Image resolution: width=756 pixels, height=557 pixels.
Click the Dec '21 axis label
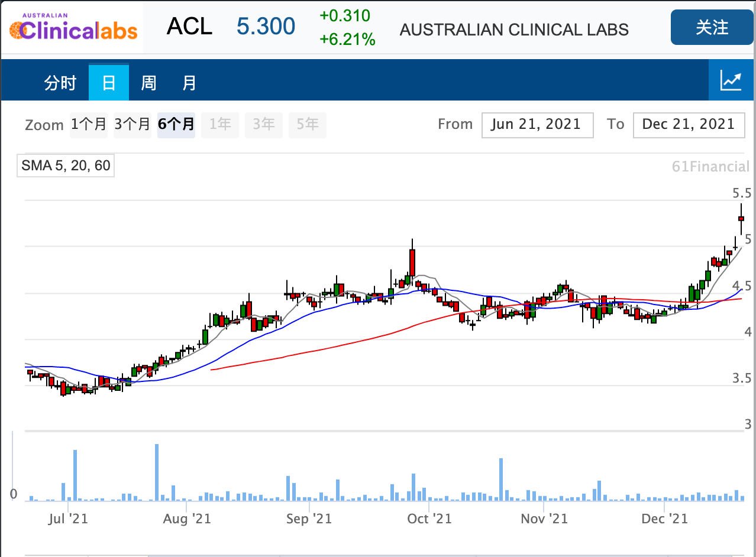coord(665,519)
